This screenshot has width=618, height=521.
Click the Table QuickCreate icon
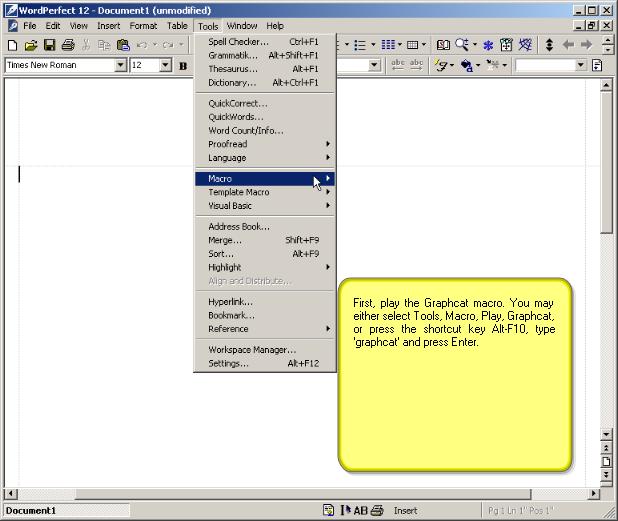412,45
